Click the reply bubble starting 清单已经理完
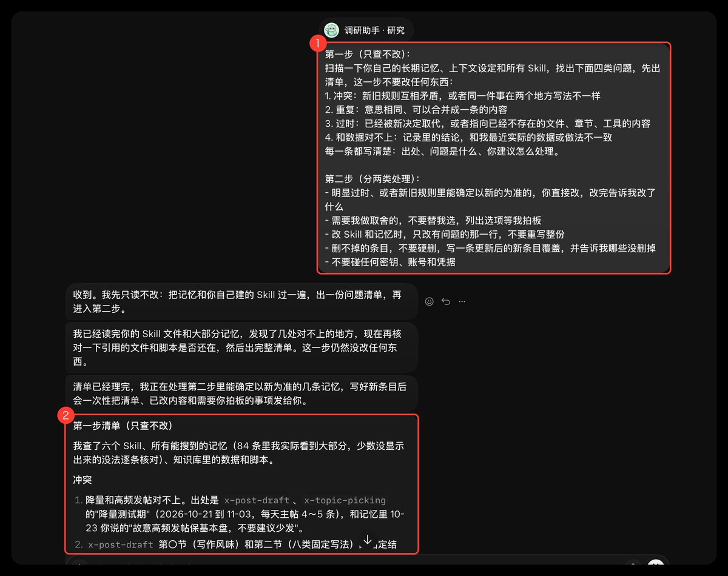The height and width of the screenshot is (576, 728). [x=241, y=393]
